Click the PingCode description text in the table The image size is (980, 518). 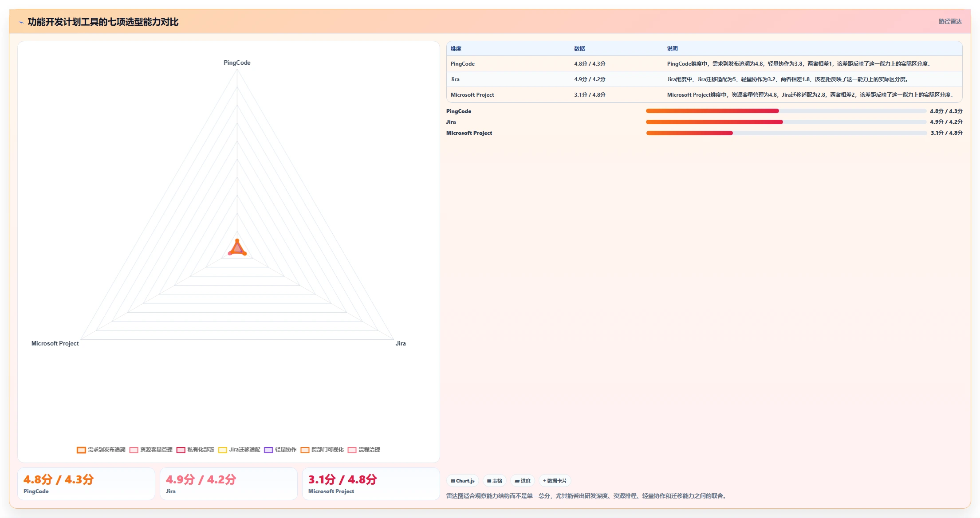click(x=799, y=64)
